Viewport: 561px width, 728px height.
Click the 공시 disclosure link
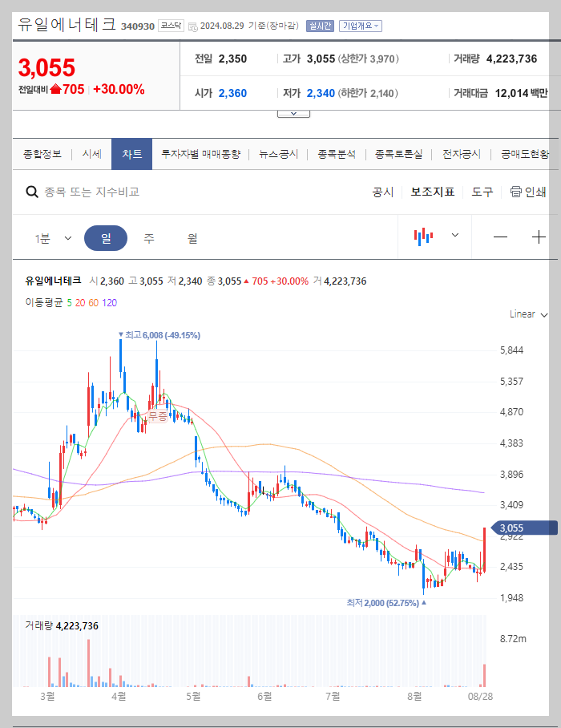click(382, 192)
